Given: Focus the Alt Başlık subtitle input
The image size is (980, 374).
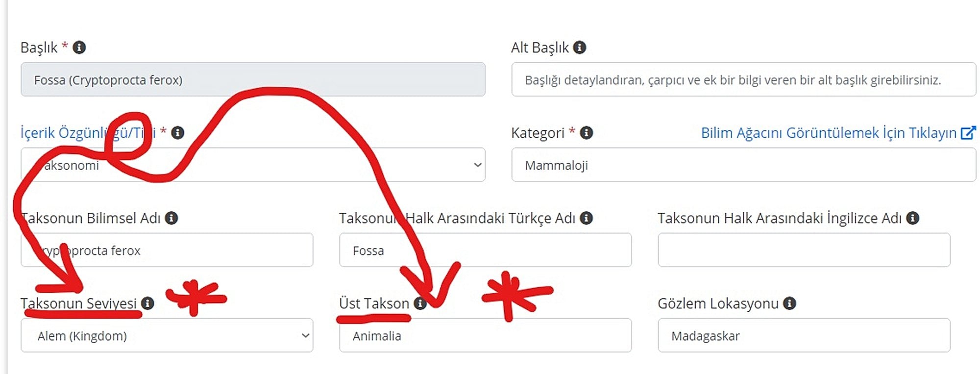Looking at the screenshot, I should tap(743, 80).
